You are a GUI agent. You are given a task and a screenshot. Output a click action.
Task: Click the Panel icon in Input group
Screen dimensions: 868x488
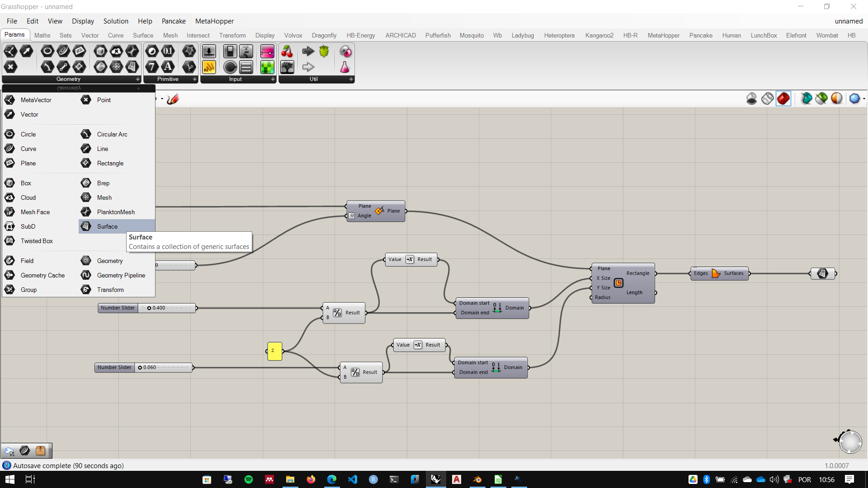209,67
